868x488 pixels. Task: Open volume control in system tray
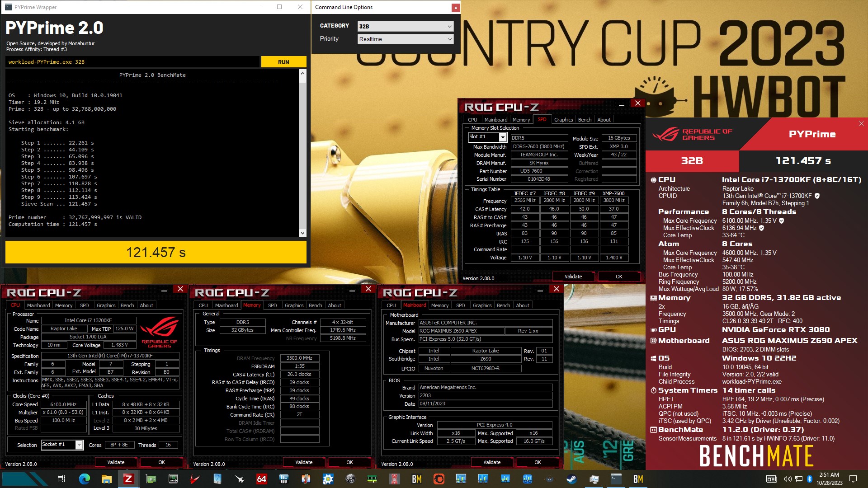(788, 479)
